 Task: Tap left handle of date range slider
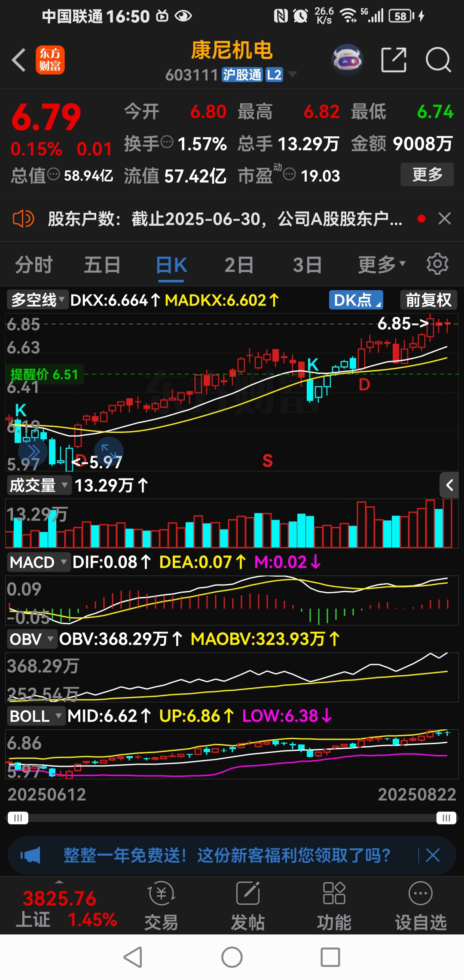18,818
